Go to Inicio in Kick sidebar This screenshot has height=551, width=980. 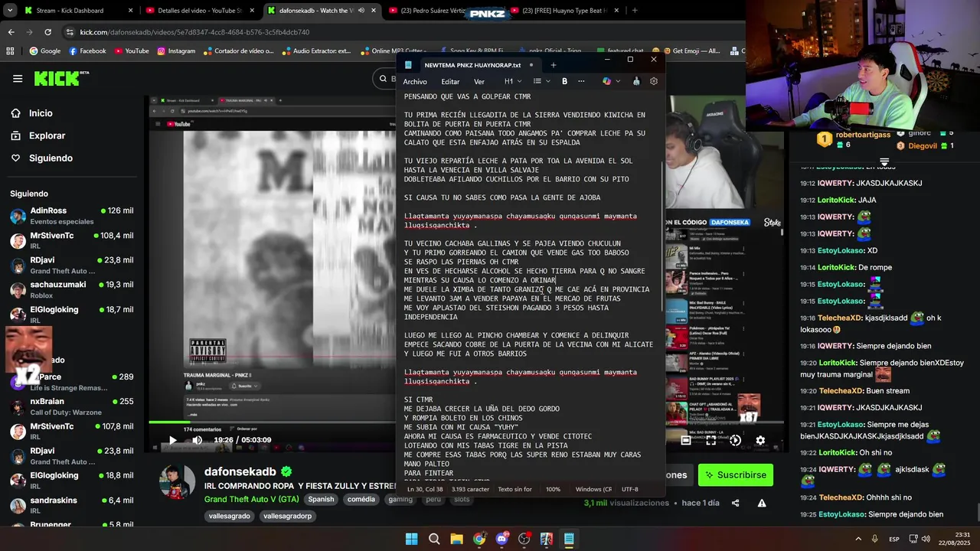click(x=41, y=113)
